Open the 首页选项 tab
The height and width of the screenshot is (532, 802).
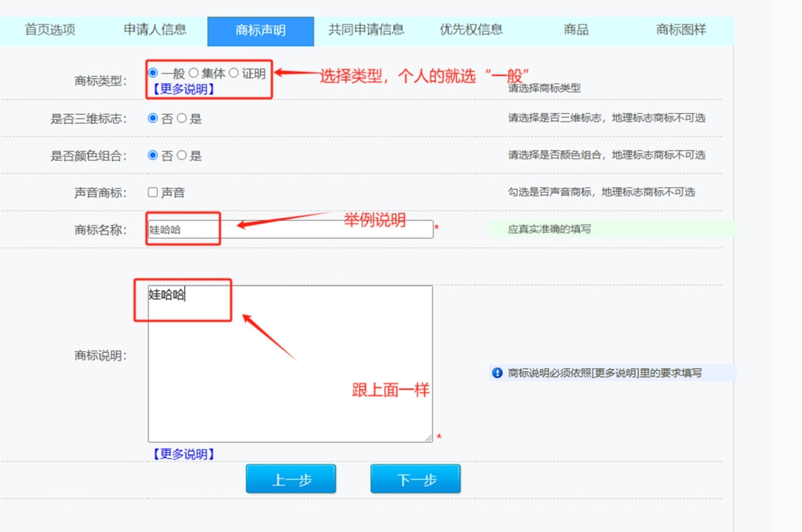coord(50,30)
